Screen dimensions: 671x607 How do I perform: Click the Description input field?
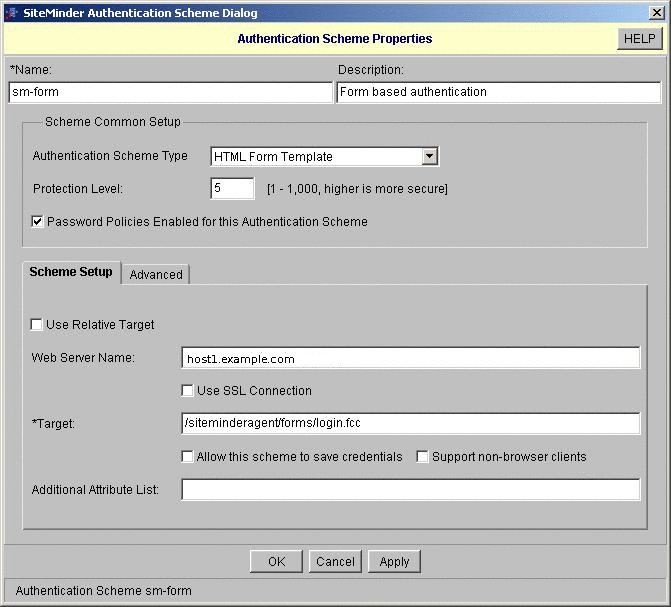[499, 92]
